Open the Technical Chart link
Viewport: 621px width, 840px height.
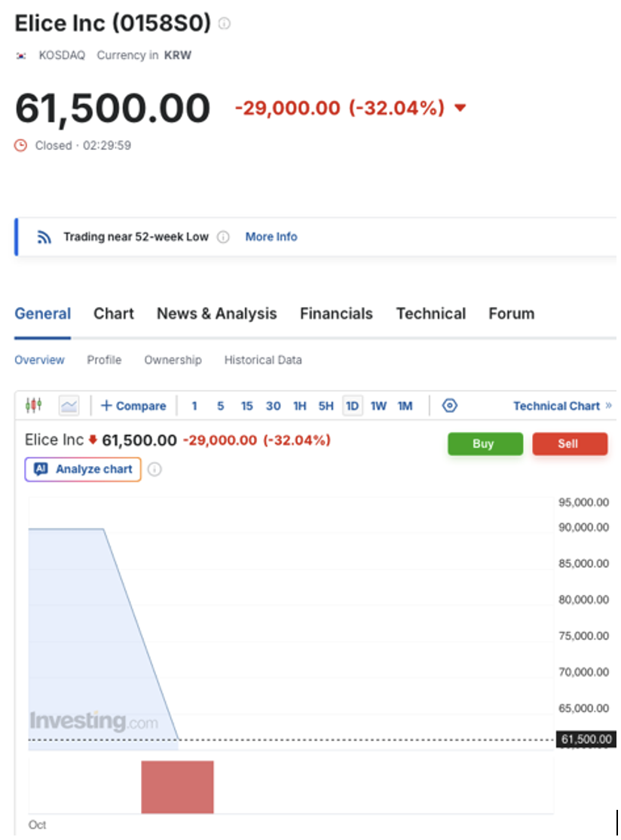click(562, 406)
